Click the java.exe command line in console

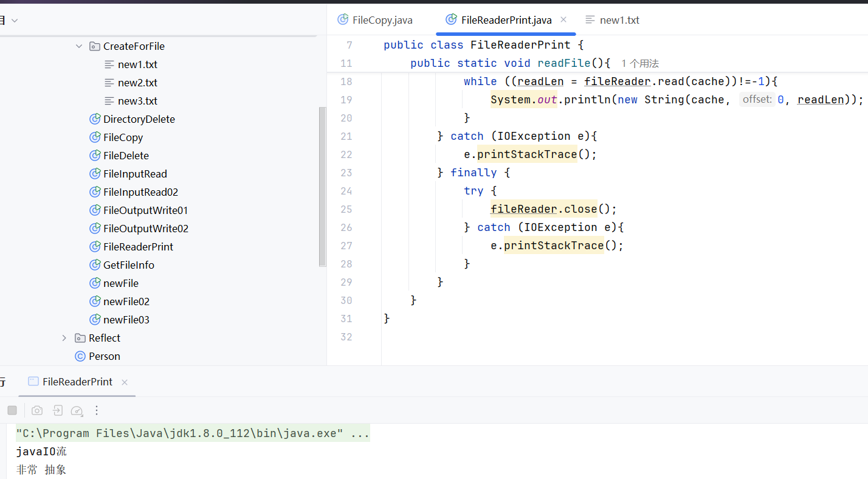click(x=193, y=433)
